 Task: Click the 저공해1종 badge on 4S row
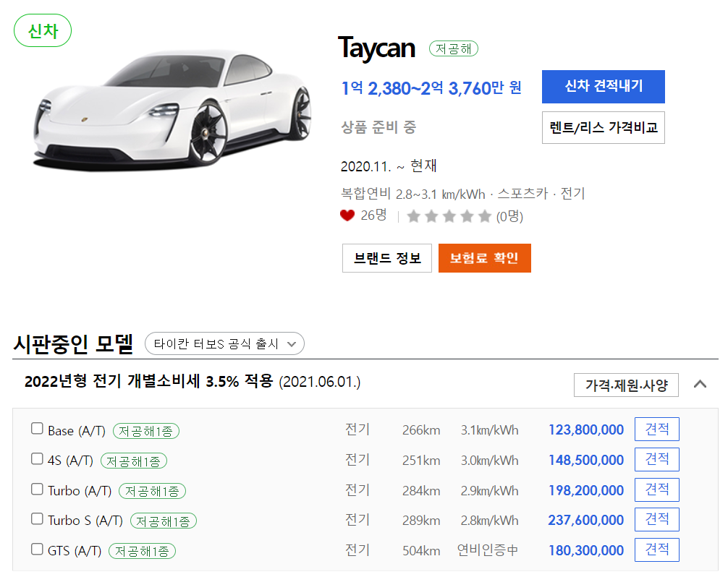(134, 461)
